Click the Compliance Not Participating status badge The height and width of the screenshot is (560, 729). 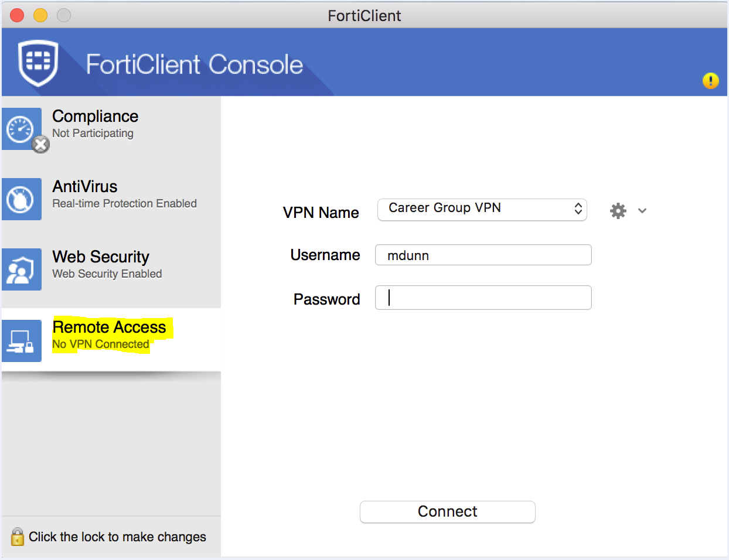click(x=40, y=144)
